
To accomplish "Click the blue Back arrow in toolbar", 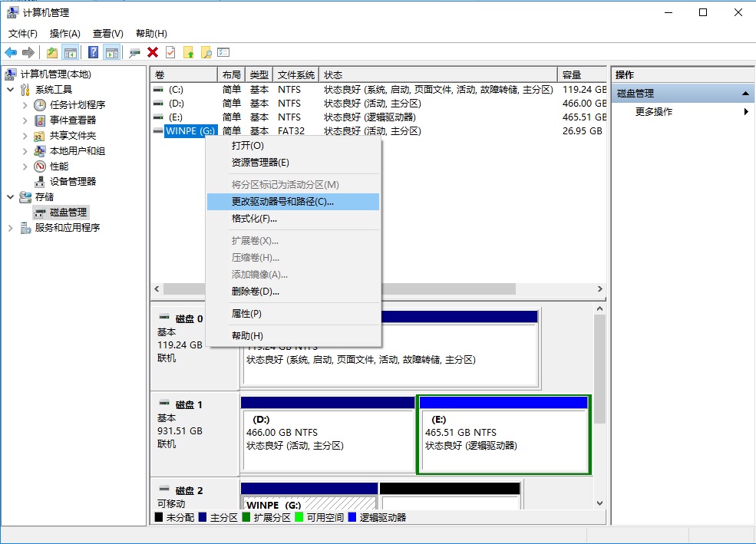I will click(11, 52).
